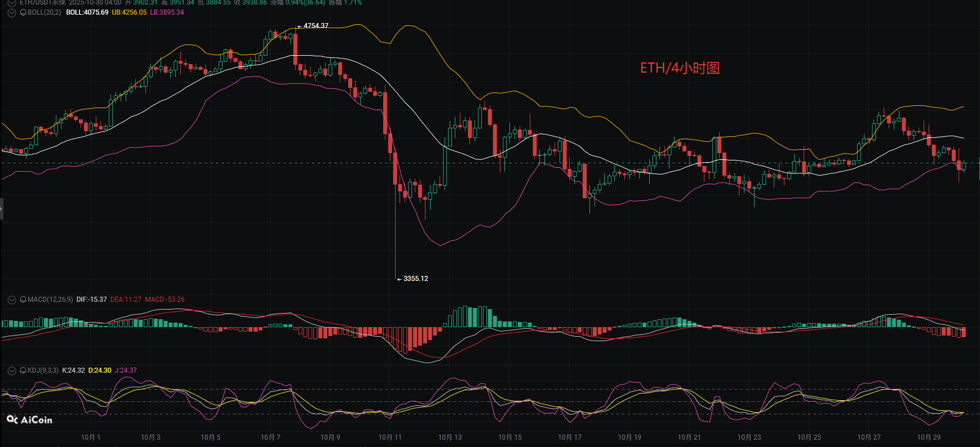This screenshot has width=980, height=447.
Task: Click the AiCoin logo watermark
Action: coord(29,419)
